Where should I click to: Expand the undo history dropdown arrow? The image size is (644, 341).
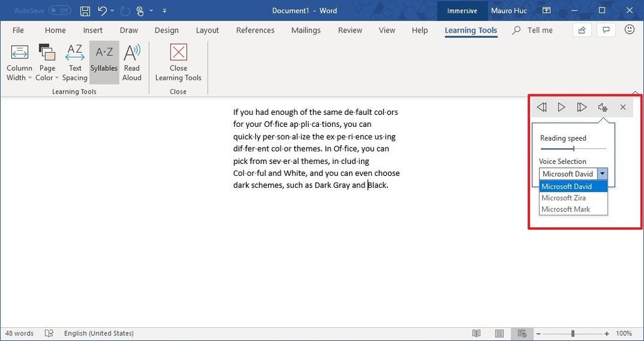click(113, 11)
